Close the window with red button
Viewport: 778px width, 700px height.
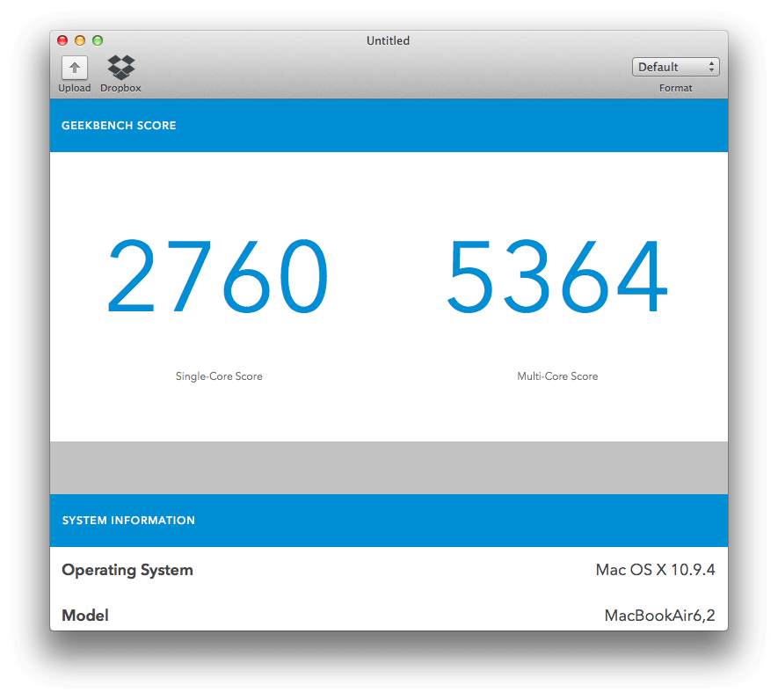(x=62, y=40)
